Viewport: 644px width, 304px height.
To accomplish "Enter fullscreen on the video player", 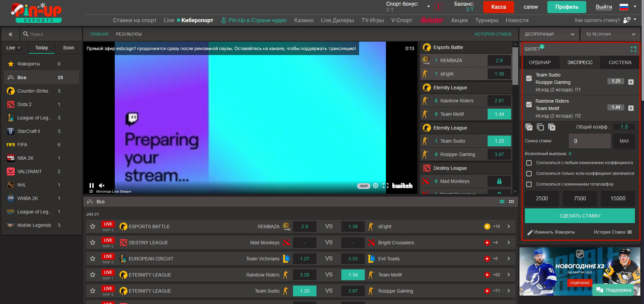I will click(x=386, y=186).
